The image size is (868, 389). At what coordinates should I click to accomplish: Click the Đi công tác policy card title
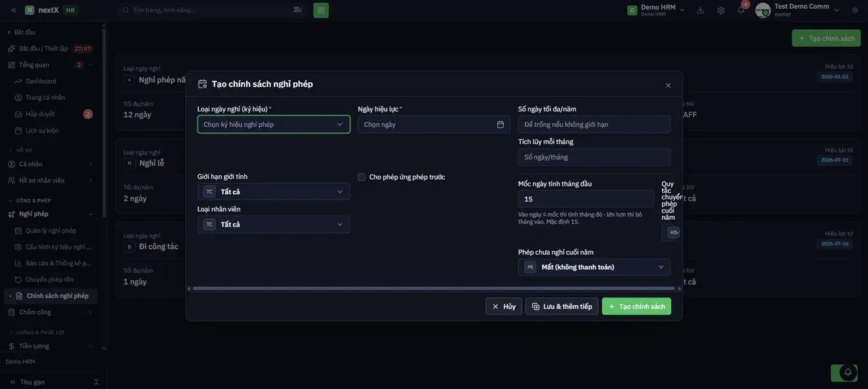[159, 246]
